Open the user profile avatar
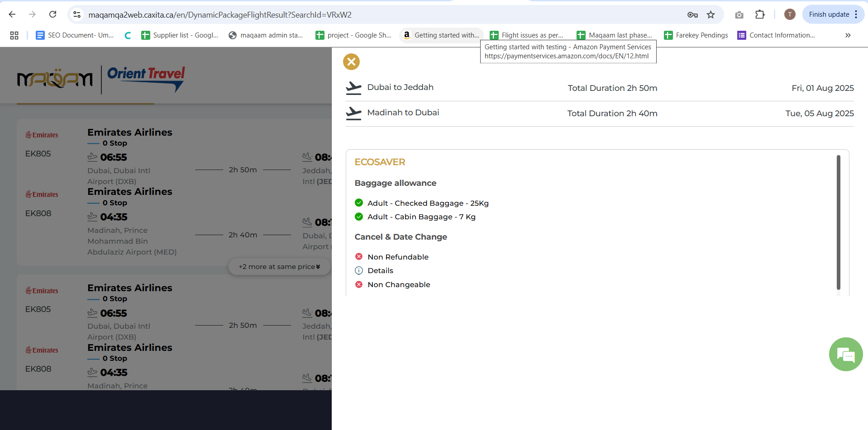 tap(789, 14)
